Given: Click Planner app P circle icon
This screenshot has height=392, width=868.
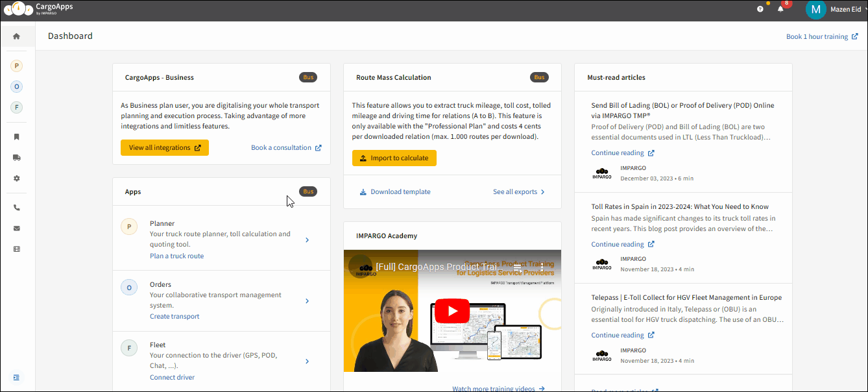Looking at the screenshot, I should (x=129, y=227).
